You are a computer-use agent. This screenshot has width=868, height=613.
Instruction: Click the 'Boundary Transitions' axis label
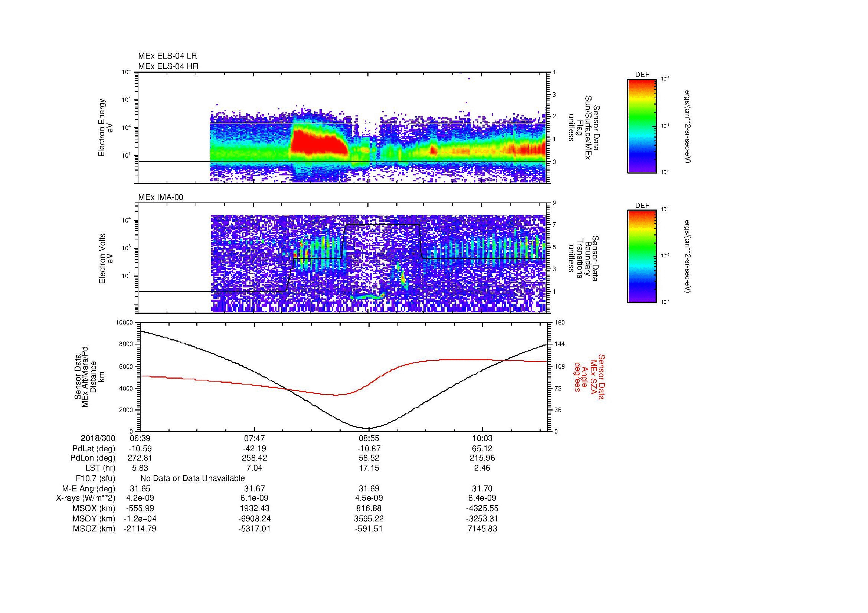[584, 258]
